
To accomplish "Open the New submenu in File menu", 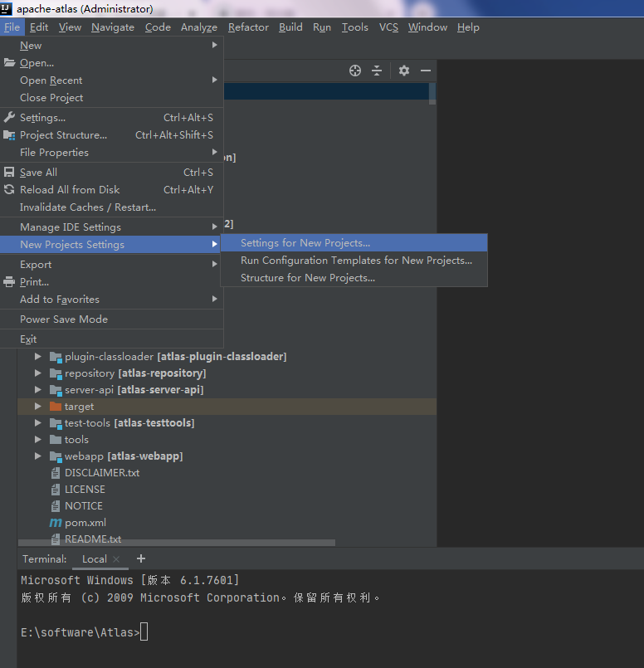I will coord(111,45).
